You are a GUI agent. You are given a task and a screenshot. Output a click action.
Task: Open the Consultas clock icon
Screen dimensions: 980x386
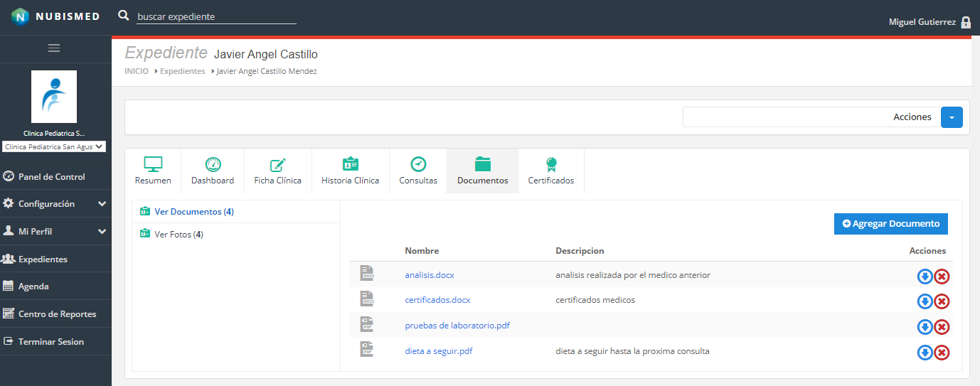418,164
